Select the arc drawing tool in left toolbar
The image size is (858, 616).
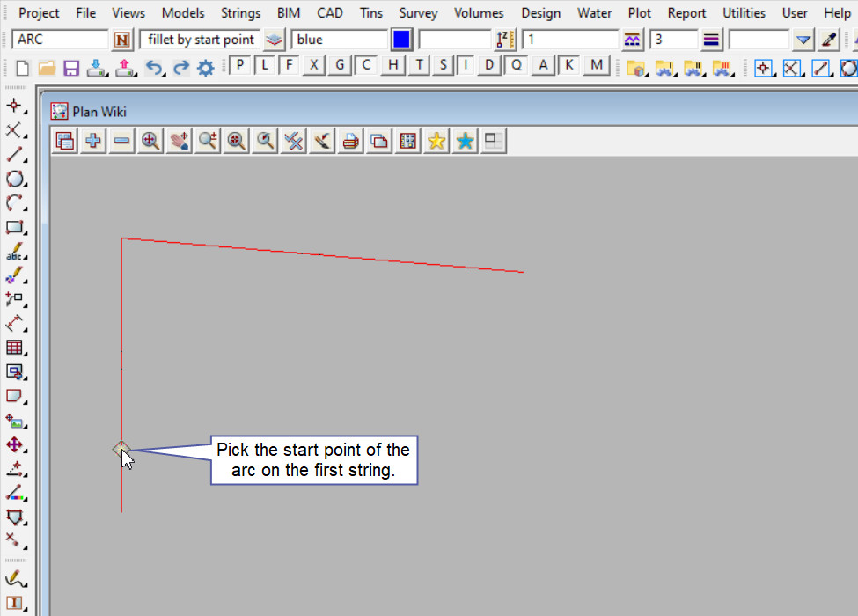[15, 203]
